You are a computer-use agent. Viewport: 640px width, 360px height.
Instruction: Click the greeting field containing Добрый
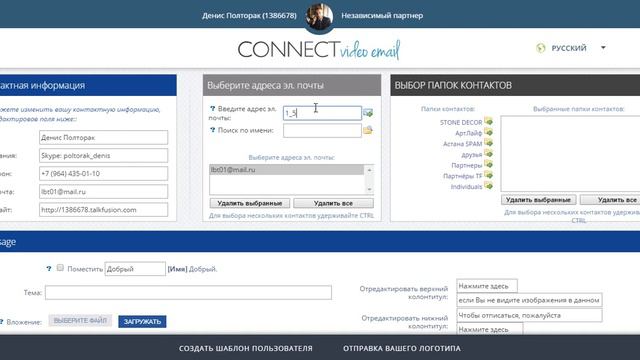point(135,269)
